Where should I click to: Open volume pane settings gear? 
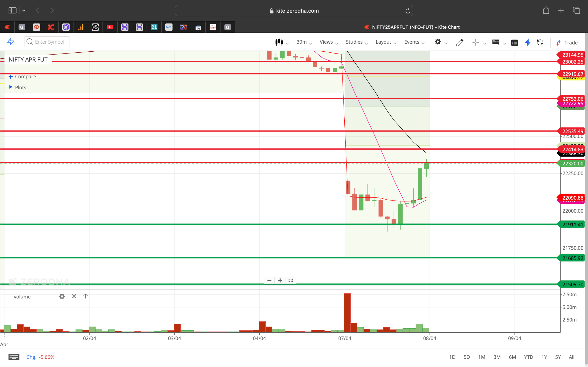62,296
